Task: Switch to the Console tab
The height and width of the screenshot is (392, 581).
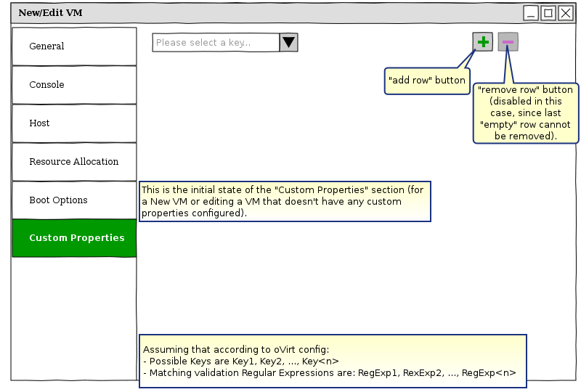Action: pos(74,85)
